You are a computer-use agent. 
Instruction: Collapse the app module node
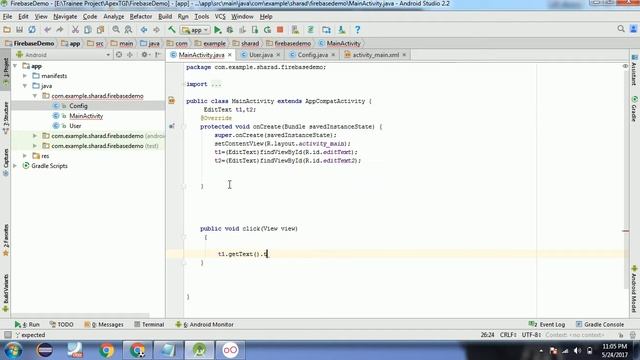pyautogui.click(x=15, y=66)
